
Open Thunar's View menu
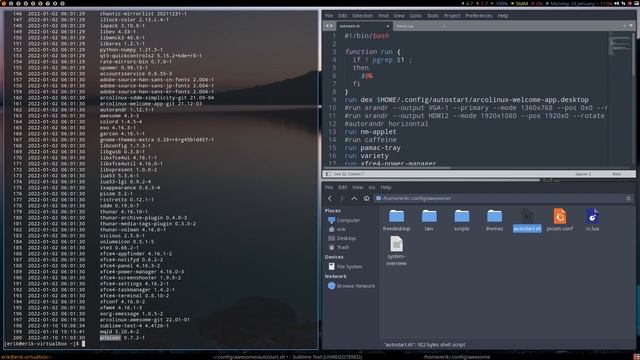[358, 187]
